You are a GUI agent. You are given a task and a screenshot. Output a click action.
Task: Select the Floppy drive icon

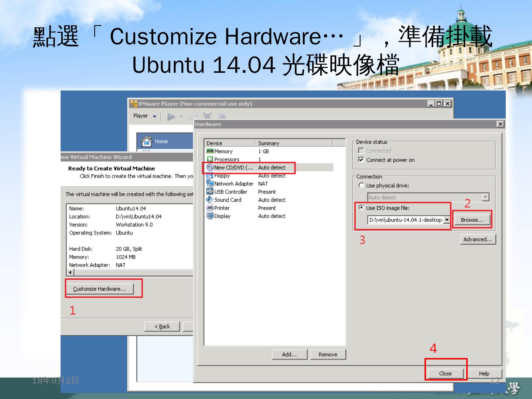pyautogui.click(x=210, y=176)
